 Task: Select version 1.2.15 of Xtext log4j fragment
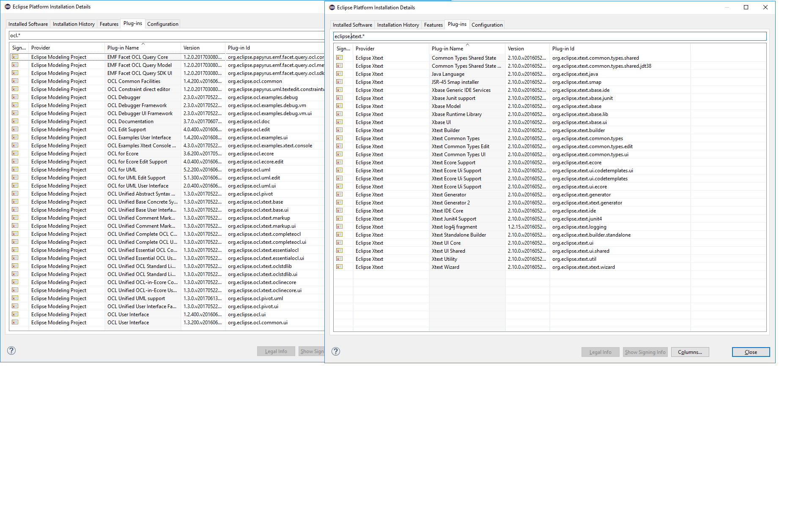[x=527, y=227]
